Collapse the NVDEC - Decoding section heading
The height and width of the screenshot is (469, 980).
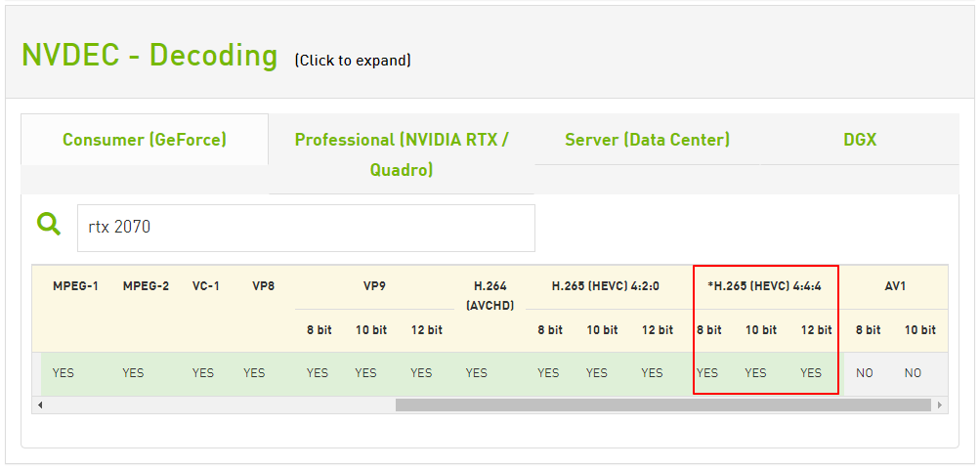pyautogui.click(x=149, y=55)
